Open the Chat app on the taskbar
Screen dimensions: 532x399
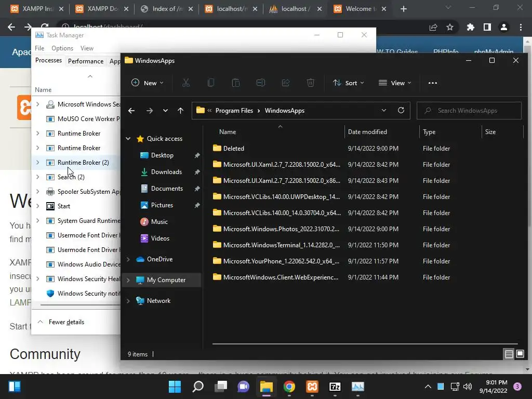click(244, 387)
